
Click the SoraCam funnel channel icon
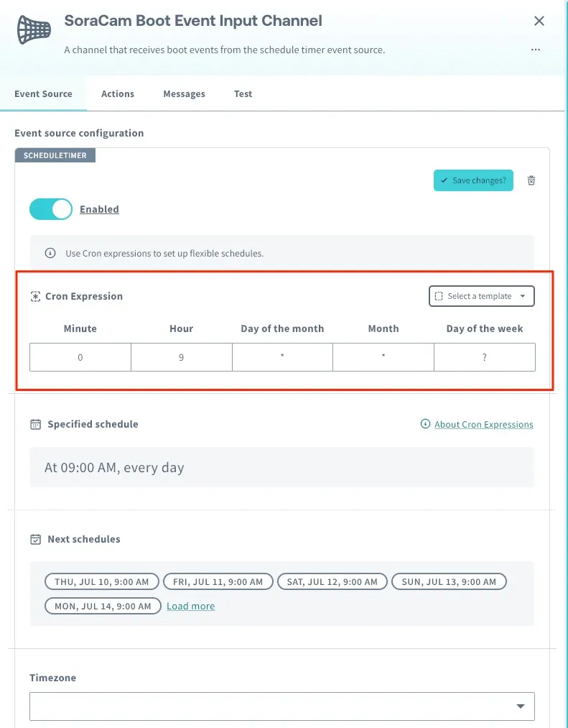click(x=34, y=29)
